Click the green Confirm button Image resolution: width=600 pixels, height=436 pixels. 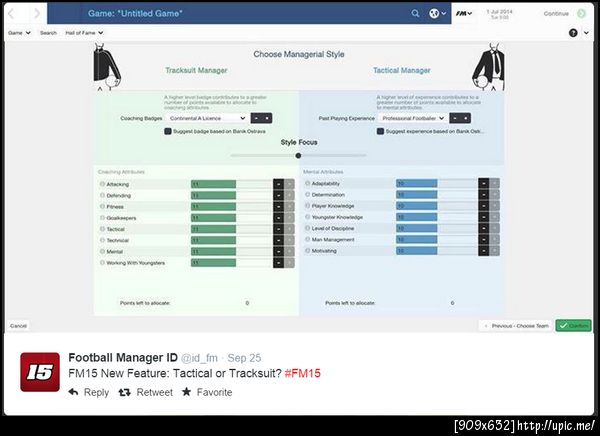(573, 326)
